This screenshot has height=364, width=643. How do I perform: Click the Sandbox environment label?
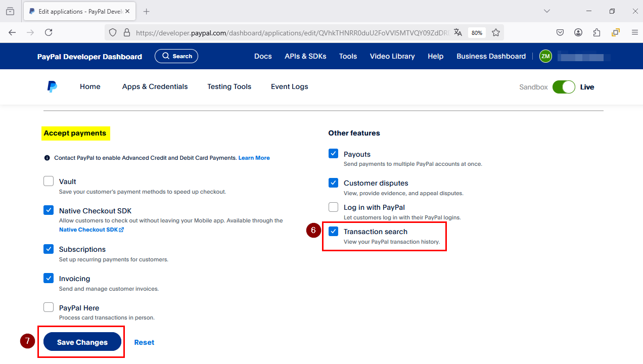pos(533,87)
